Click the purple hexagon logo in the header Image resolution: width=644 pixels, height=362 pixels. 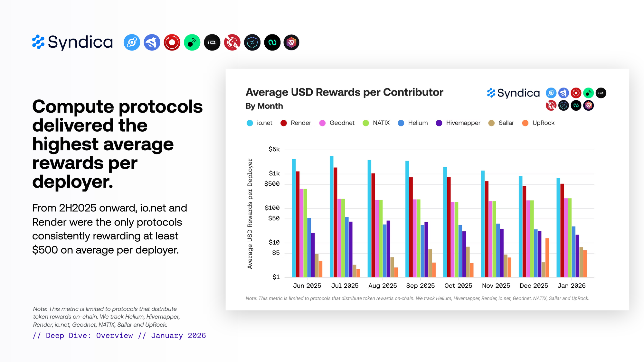pyautogui.click(x=291, y=42)
